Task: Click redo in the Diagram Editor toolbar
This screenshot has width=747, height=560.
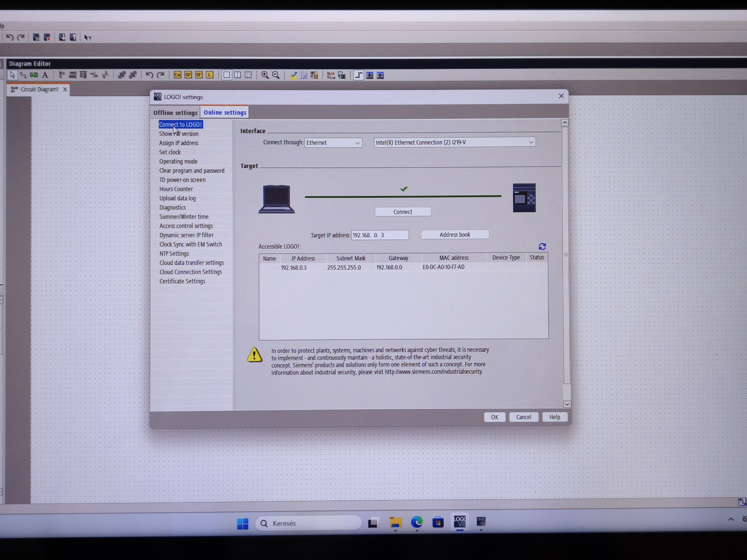Action: click(160, 75)
